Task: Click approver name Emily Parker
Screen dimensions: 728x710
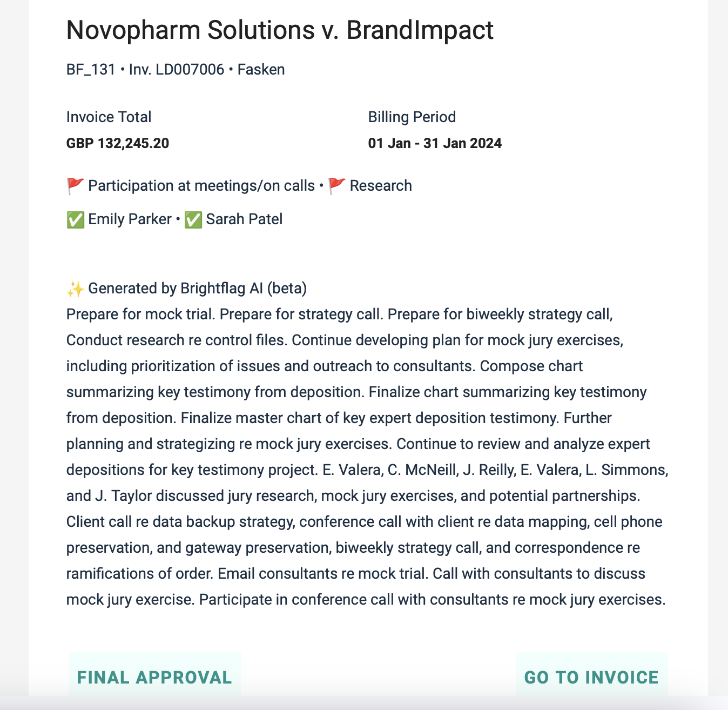Action: (x=130, y=219)
